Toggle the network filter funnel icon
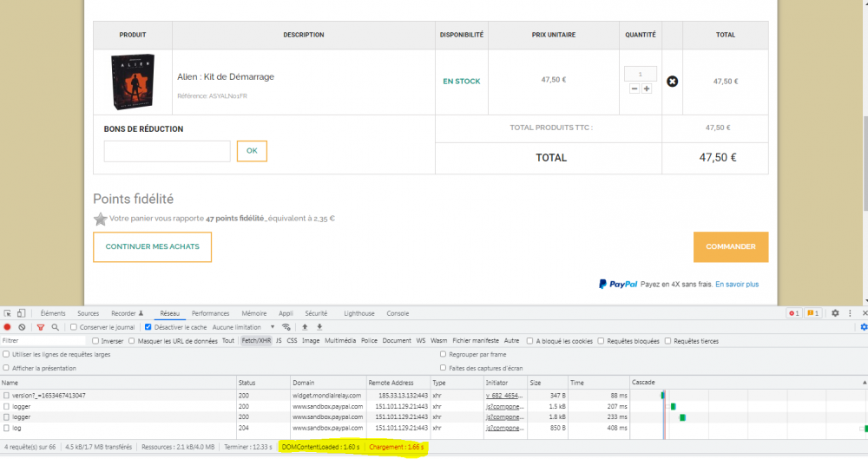Screen dimensions: 868x459 [x=40, y=327]
